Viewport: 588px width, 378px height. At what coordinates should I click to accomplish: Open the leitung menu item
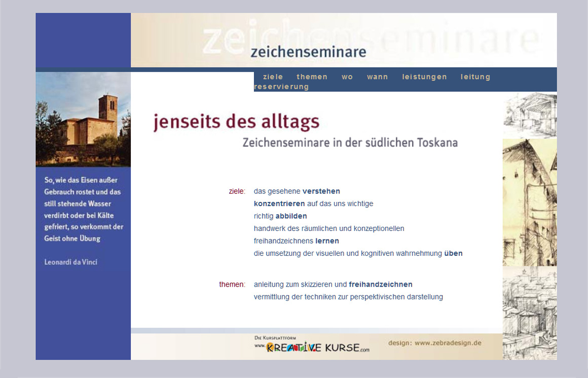[475, 77]
